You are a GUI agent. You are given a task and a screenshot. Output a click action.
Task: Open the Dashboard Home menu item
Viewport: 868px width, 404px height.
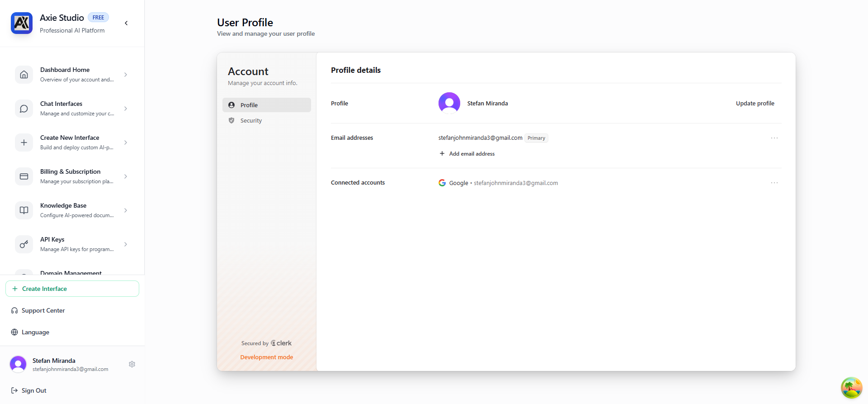pos(72,75)
